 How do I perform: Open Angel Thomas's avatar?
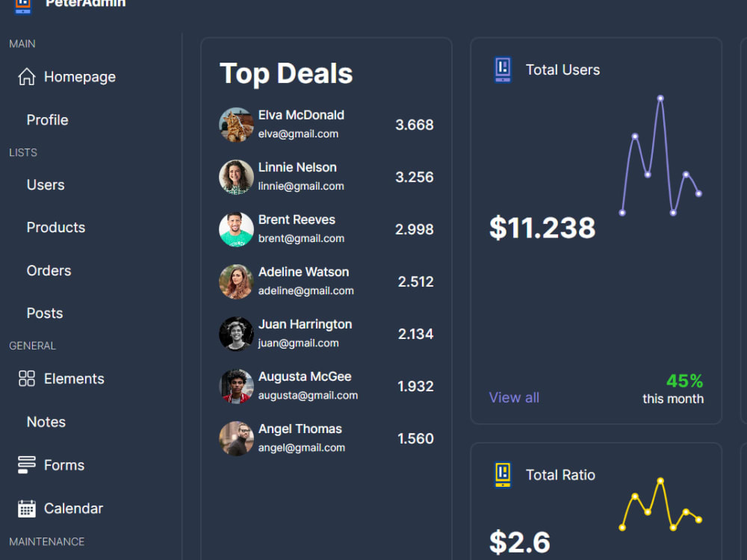coord(236,438)
